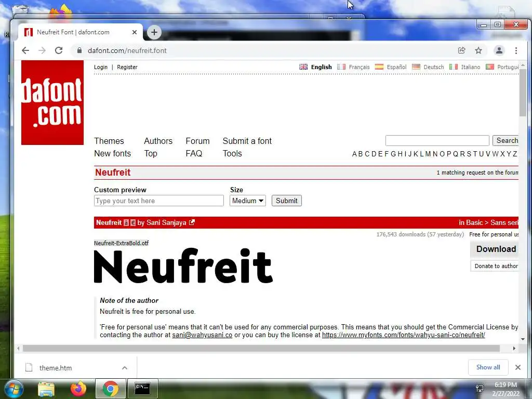The height and width of the screenshot is (399, 532).
Task: Open Chrome's three-dot menu
Action: point(516,50)
